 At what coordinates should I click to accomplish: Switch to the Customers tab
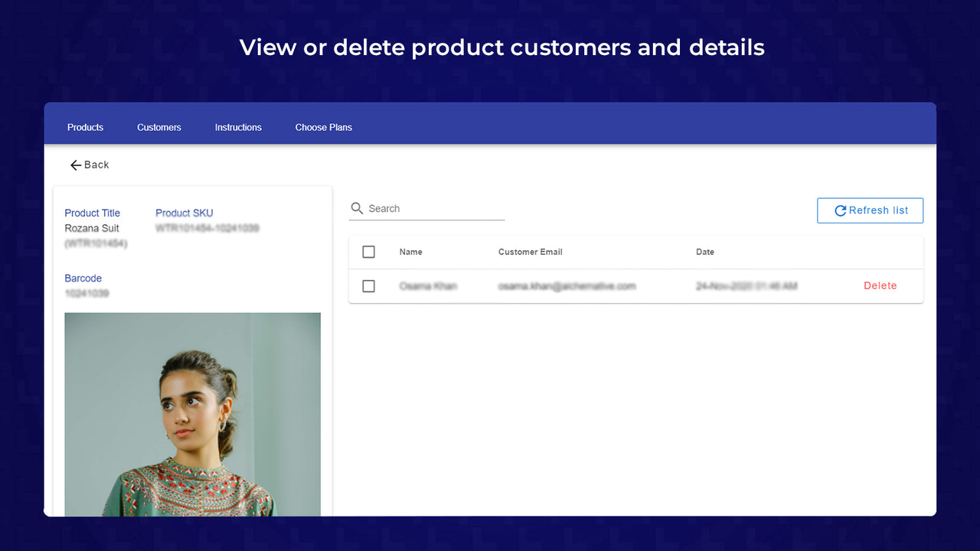(x=158, y=127)
